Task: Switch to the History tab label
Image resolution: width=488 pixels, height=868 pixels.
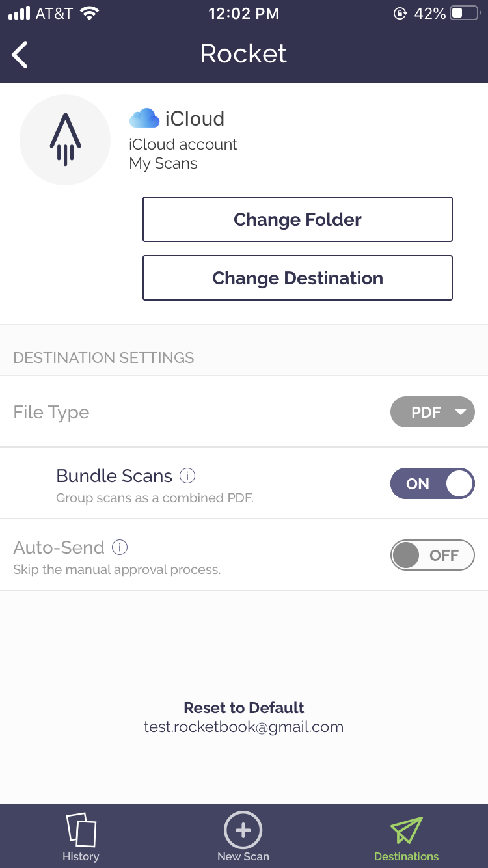Action: point(81,856)
